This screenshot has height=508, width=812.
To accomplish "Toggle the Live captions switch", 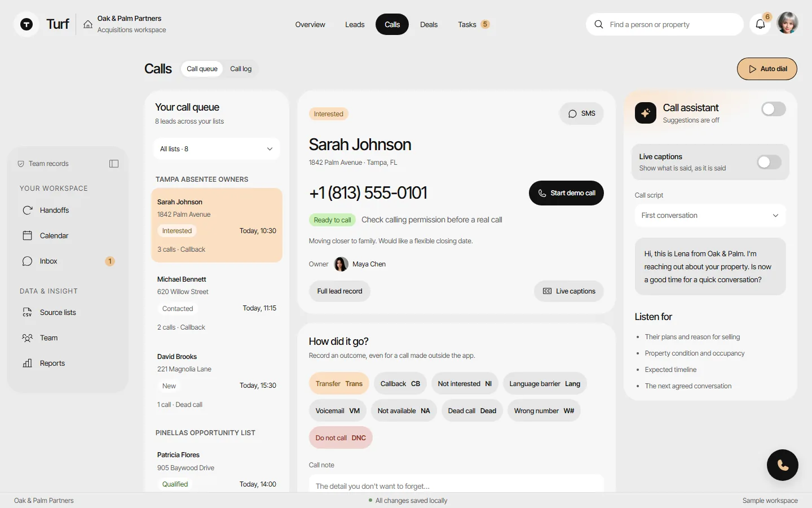I will [x=769, y=162].
